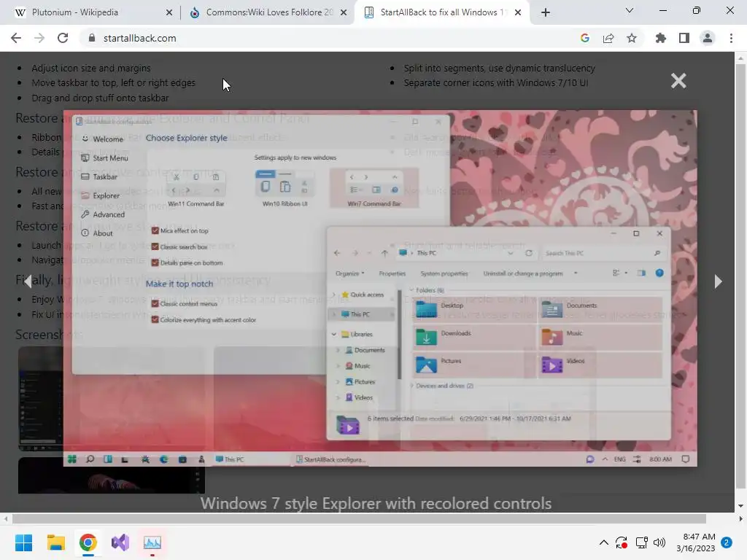Screen dimensions: 747x560
Task: Click the Chrome icon on the taskbar
Action: 88,542
